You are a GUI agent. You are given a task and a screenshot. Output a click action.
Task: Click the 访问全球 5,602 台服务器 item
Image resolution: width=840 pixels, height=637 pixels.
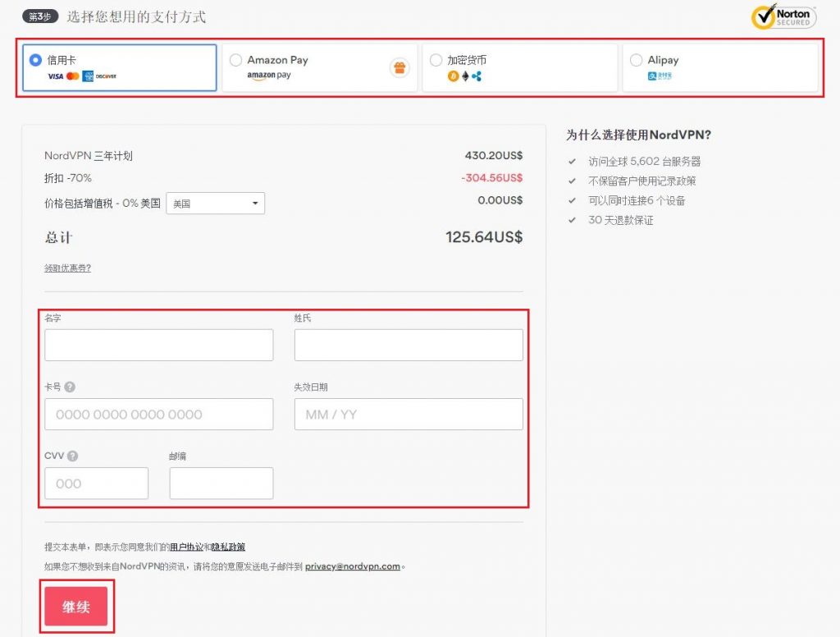[645, 162]
